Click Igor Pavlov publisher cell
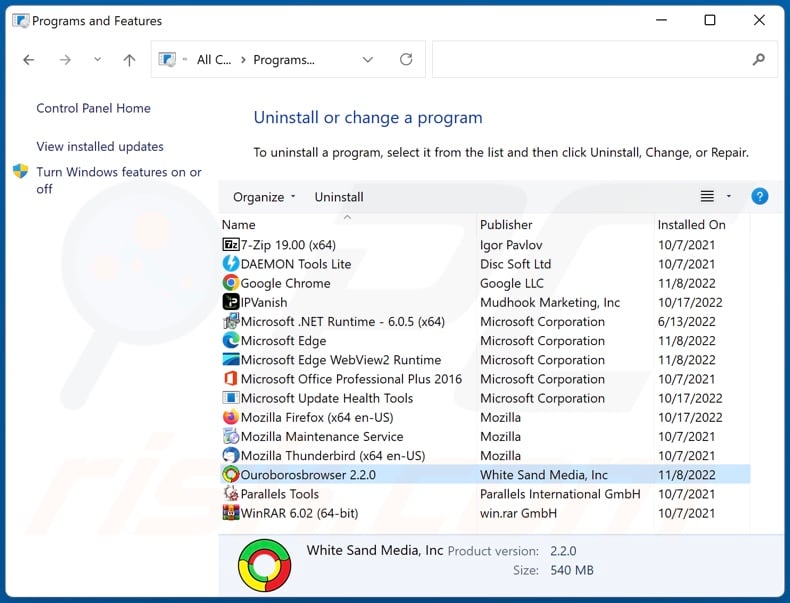790x603 pixels. (511, 245)
